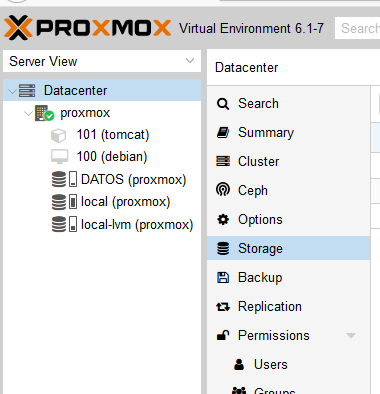Open the Users submenu item

(x=288, y=364)
